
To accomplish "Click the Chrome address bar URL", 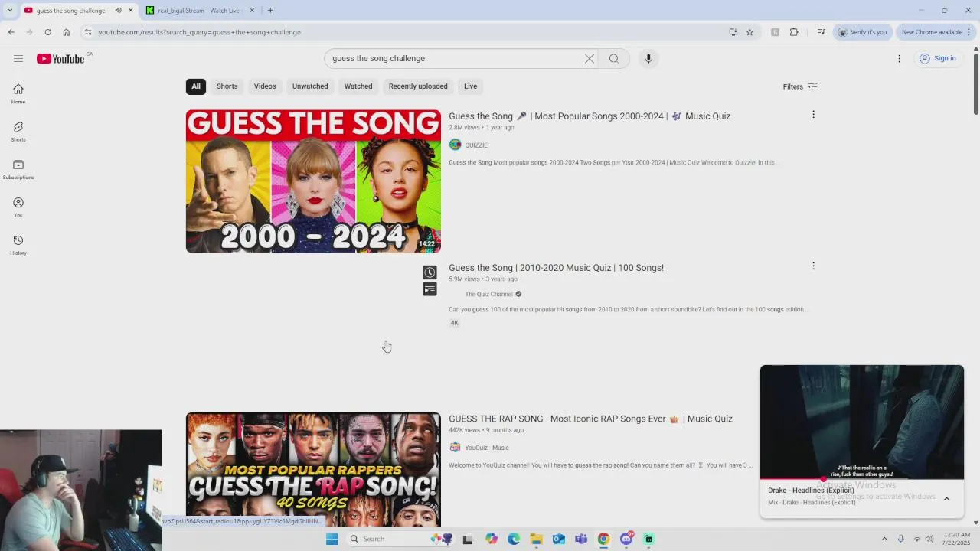I will click(200, 32).
